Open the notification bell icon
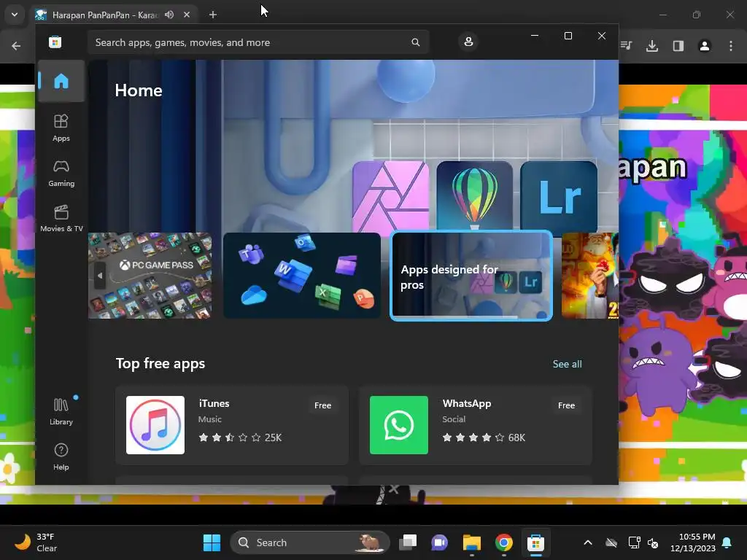747x560 pixels. coord(727,542)
